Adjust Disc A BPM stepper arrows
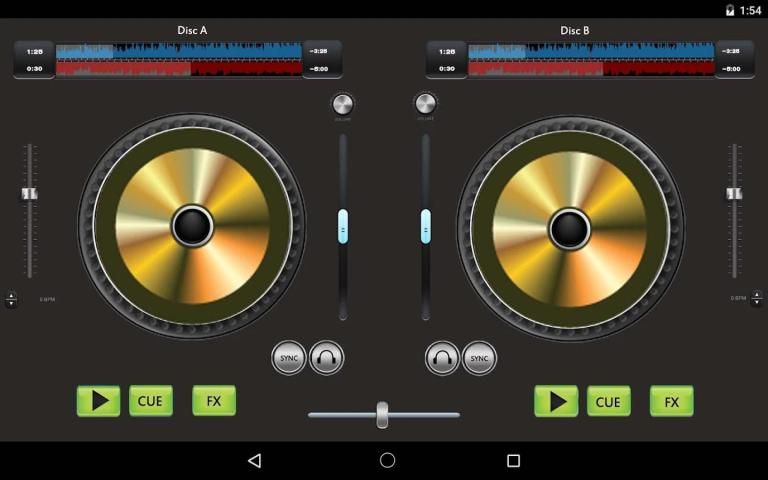This screenshot has width=768, height=480. 11,299
